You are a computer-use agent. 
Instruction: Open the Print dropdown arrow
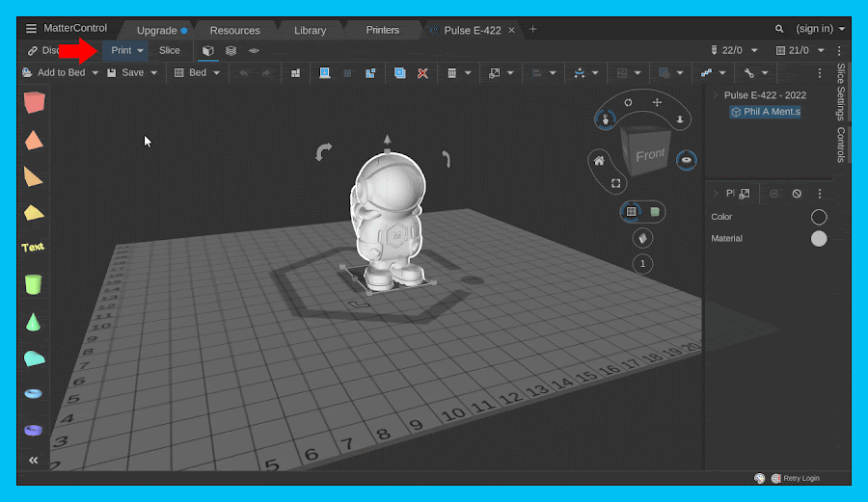click(141, 50)
